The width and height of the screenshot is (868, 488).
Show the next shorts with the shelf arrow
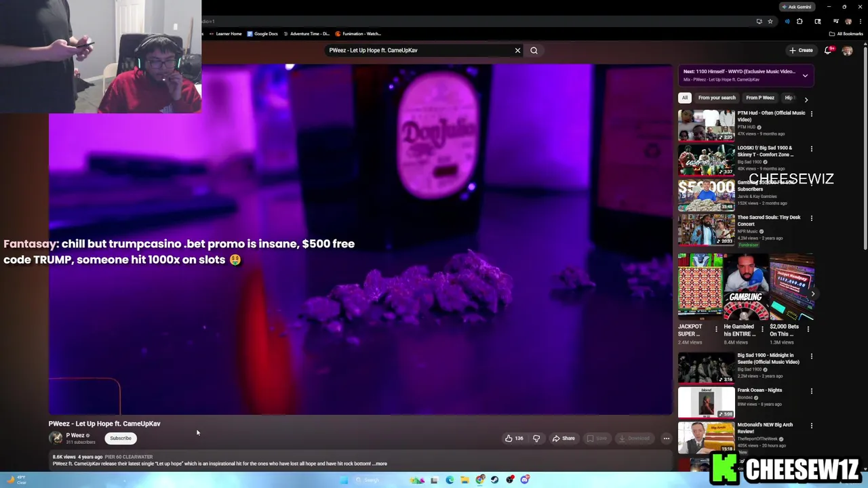[x=812, y=293]
